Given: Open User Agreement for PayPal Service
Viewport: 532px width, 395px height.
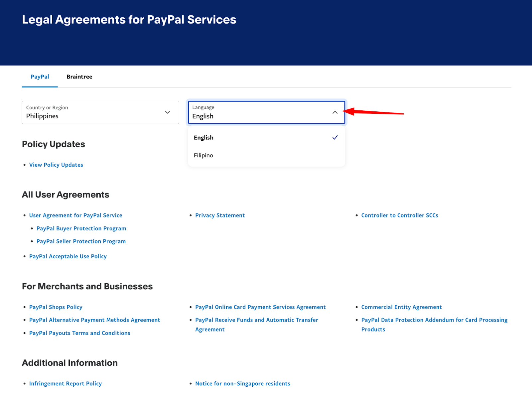Looking at the screenshot, I should (x=75, y=215).
